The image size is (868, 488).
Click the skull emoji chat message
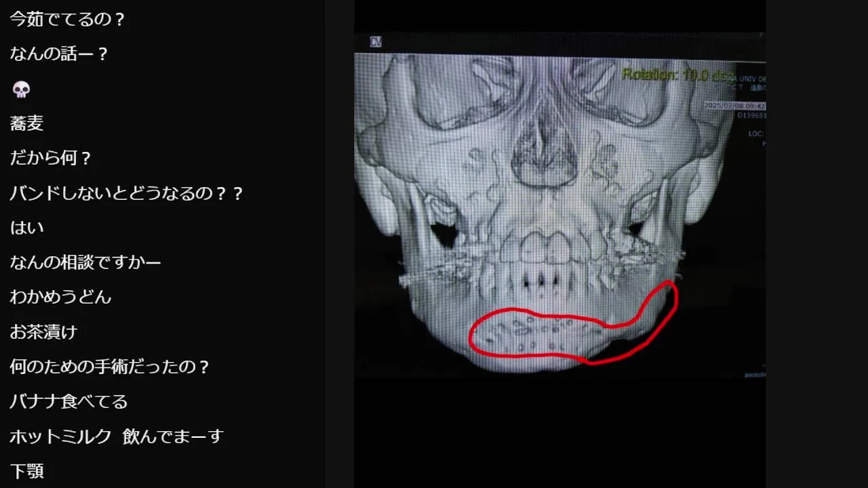tap(21, 89)
